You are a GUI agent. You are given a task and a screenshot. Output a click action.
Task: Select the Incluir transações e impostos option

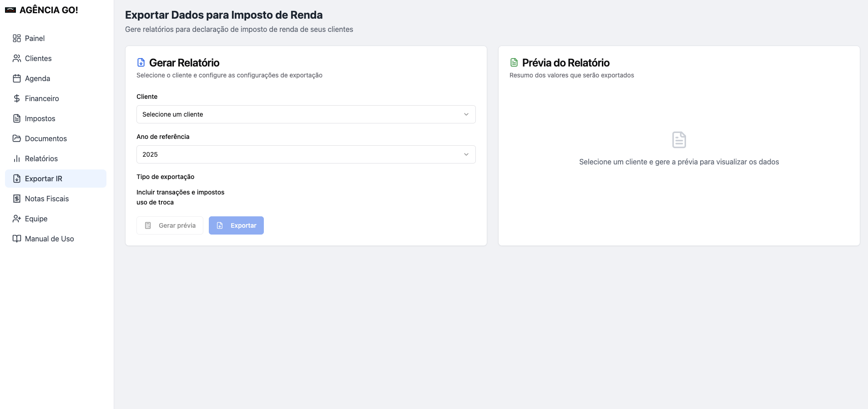[x=180, y=192]
